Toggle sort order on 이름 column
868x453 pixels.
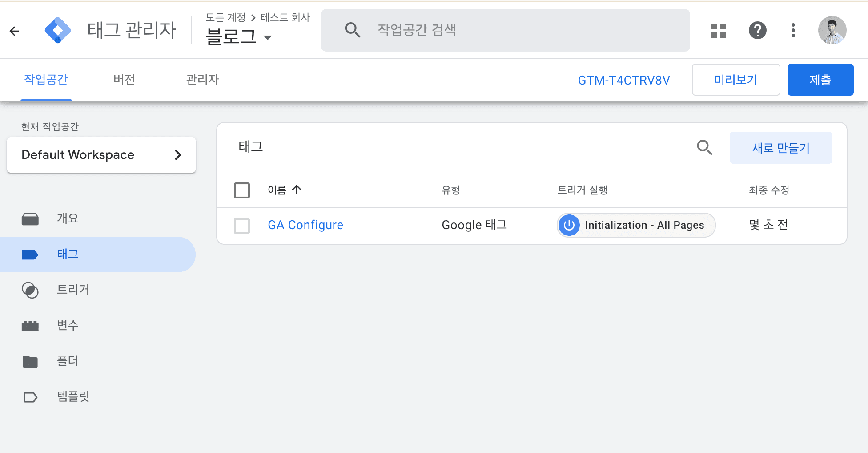click(x=285, y=190)
